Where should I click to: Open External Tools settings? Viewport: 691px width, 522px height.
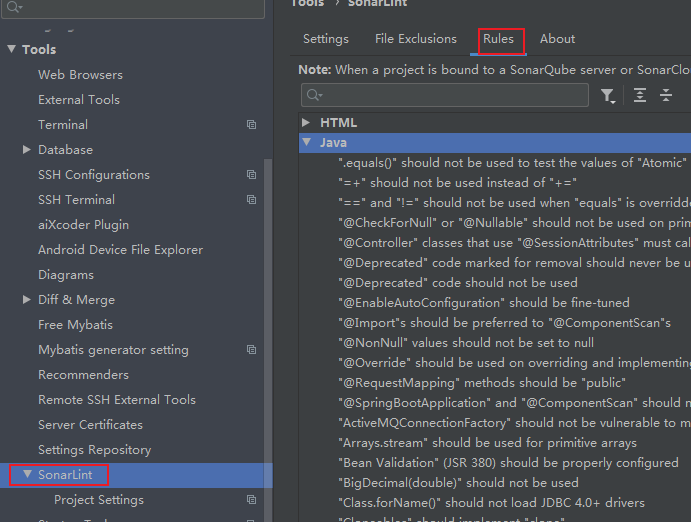79,100
